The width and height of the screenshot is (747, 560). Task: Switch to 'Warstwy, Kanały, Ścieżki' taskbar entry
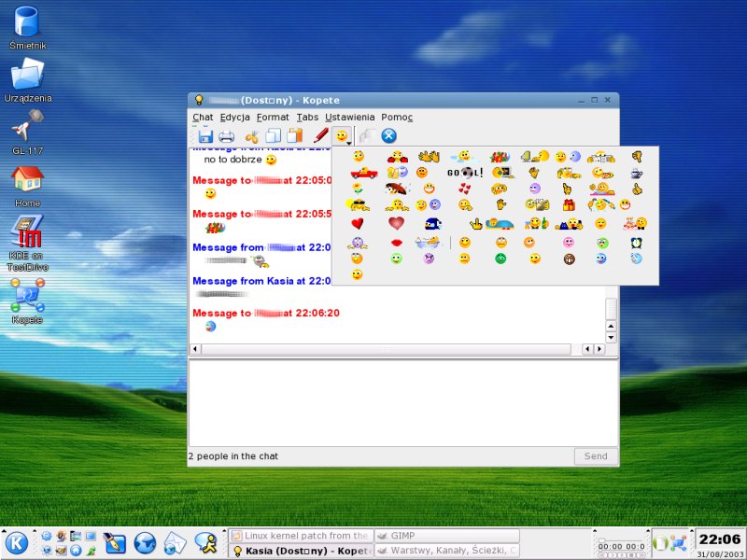coord(447,551)
